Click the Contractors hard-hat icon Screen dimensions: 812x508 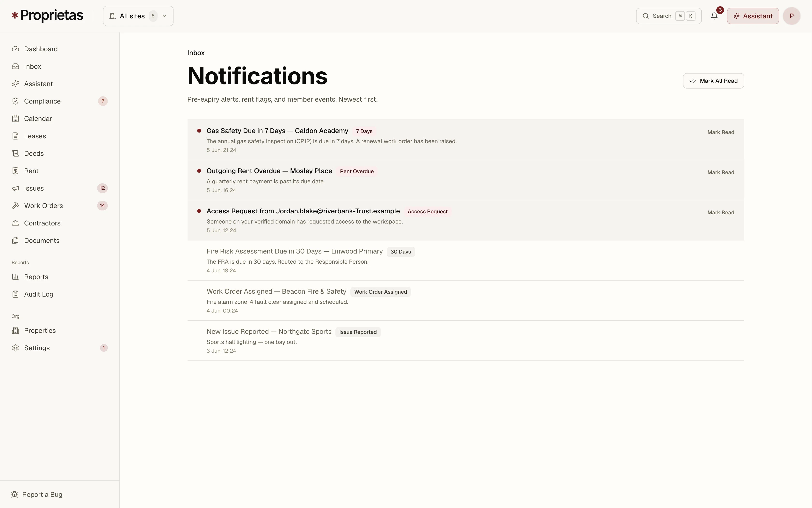coord(15,223)
